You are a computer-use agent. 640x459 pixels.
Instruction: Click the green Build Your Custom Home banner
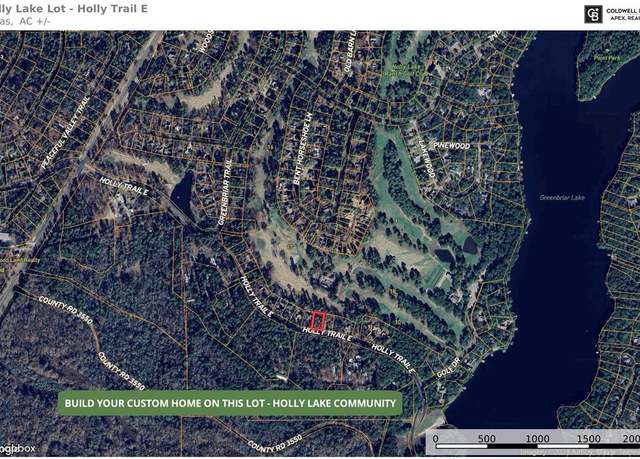tap(230, 404)
